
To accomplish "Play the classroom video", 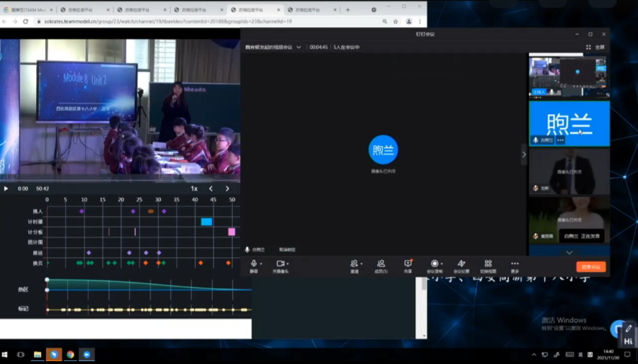I will pos(6,188).
